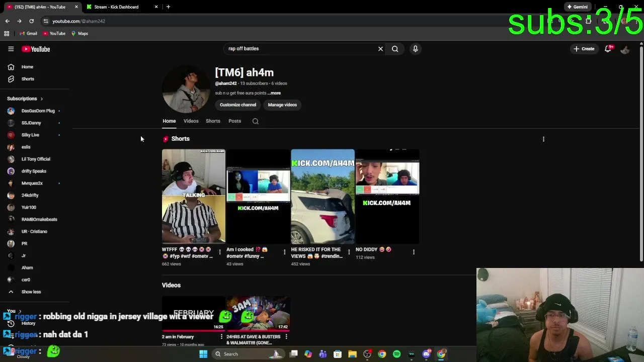Open the account avatar menu
644x362 pixels.
pyautogui.click(x=625, y=49)
